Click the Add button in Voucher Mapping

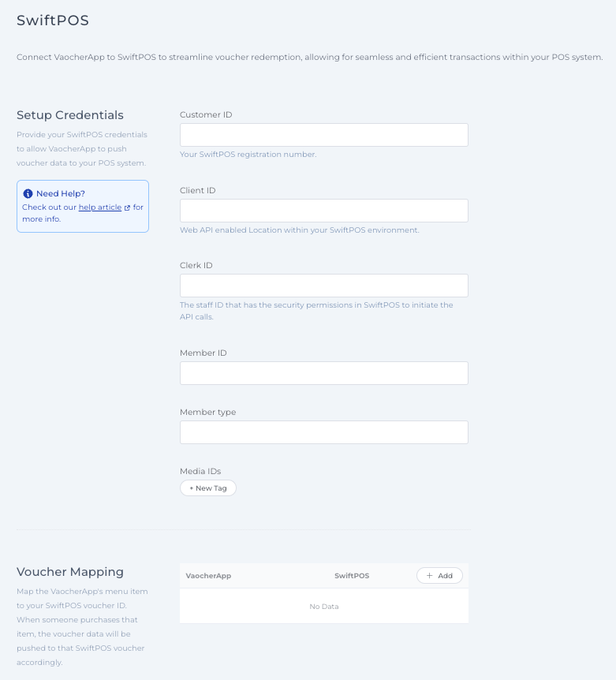pos(439,575)
